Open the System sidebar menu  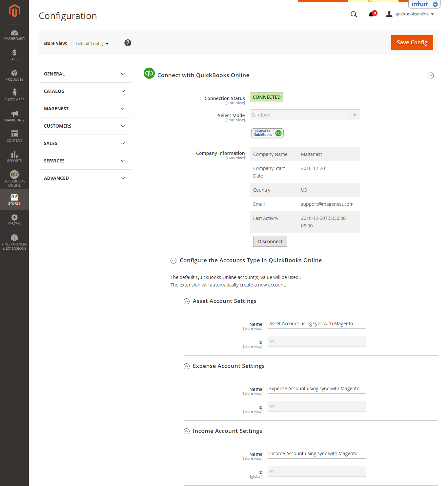point(14,220)
